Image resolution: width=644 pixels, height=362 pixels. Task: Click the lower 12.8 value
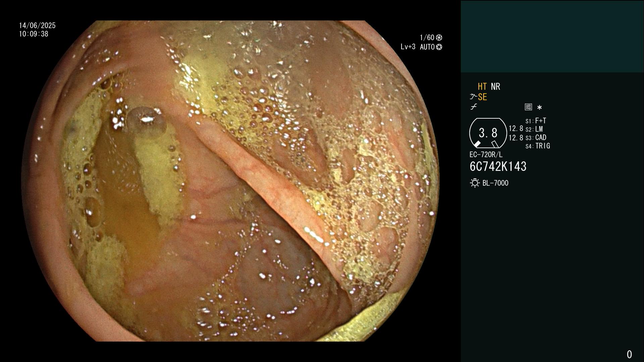[x=516, y=137]
